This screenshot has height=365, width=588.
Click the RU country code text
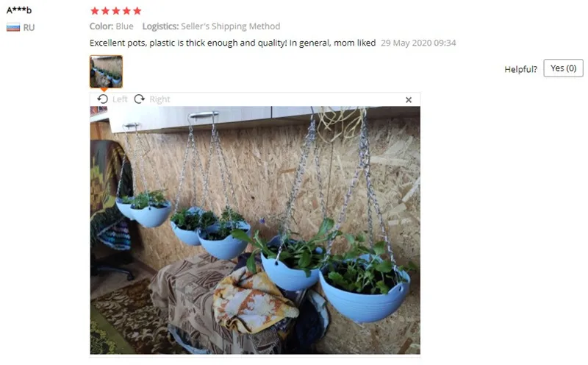coord(29,28)
